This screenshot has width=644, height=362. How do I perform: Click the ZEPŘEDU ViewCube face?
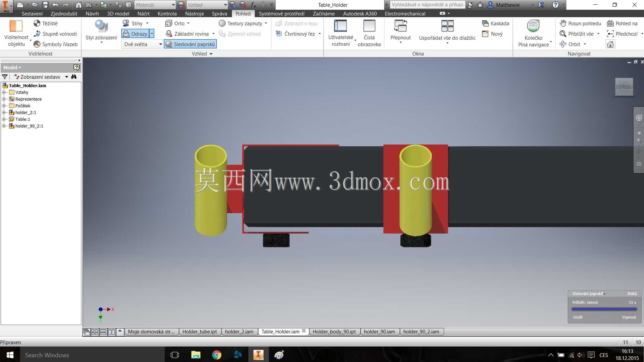click(x=624, y=87)
